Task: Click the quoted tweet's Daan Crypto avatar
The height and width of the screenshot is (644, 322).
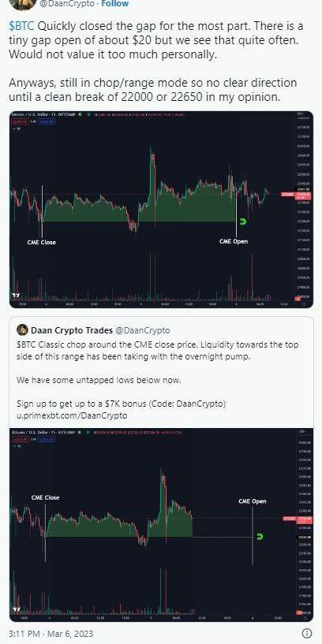Action: [22, 329]
